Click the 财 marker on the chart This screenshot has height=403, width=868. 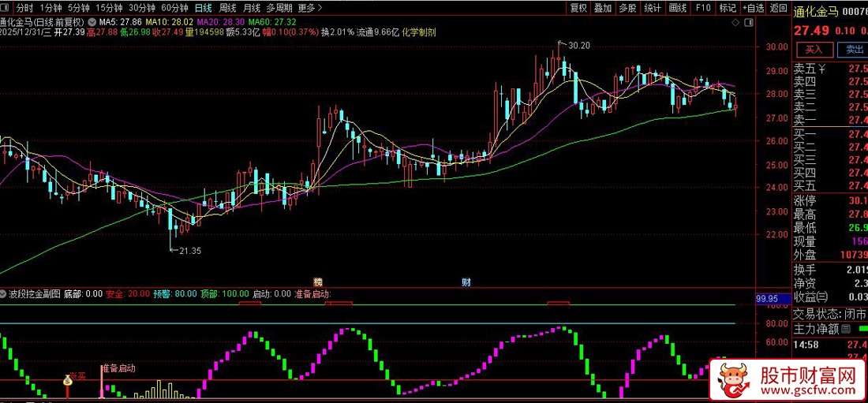pos(466,282)
